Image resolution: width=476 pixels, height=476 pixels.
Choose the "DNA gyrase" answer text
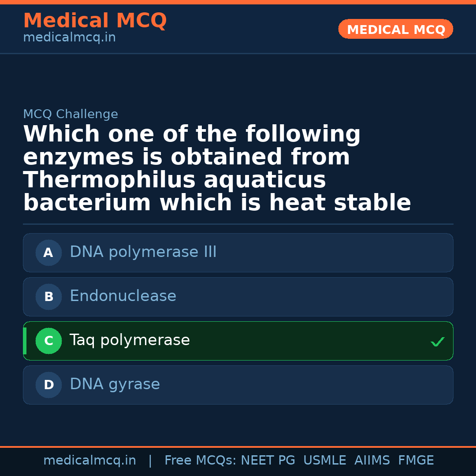[115, 384]
